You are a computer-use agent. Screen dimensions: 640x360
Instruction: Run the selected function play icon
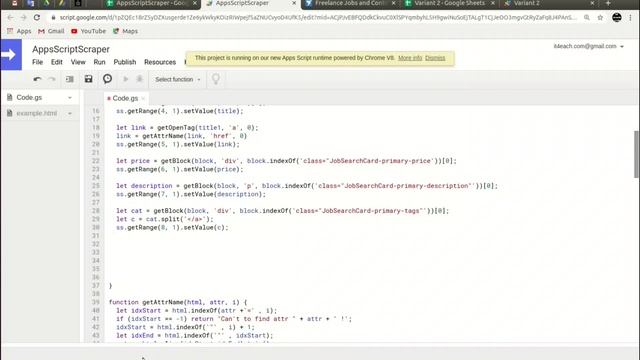click(126, 79)
